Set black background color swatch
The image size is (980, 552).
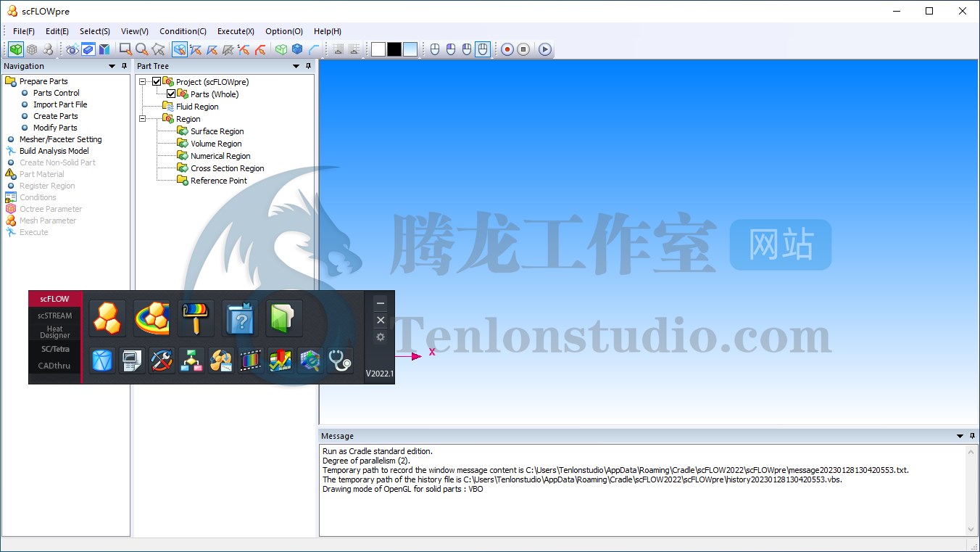click(x=394, y=49)
